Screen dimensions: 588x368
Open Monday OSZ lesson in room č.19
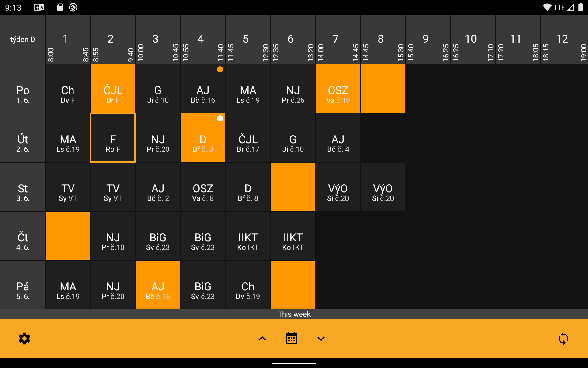tap(338, 89)
